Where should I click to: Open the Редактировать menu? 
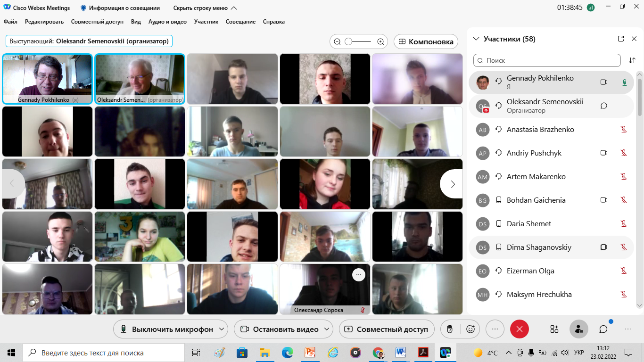click(x=44, y=22)
